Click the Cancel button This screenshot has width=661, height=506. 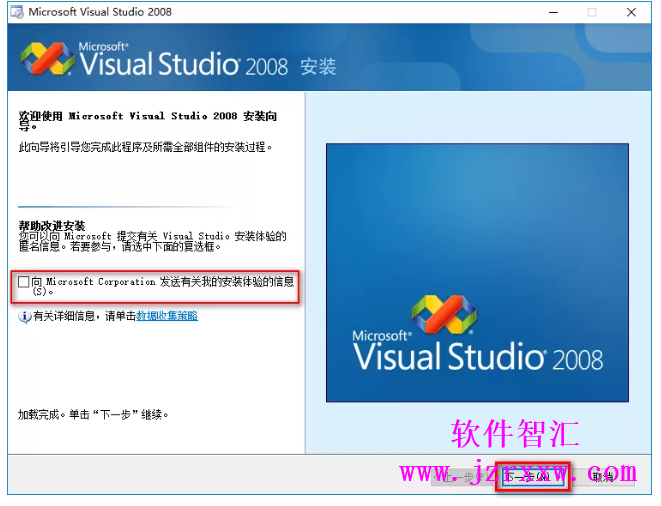click(604, 477)
